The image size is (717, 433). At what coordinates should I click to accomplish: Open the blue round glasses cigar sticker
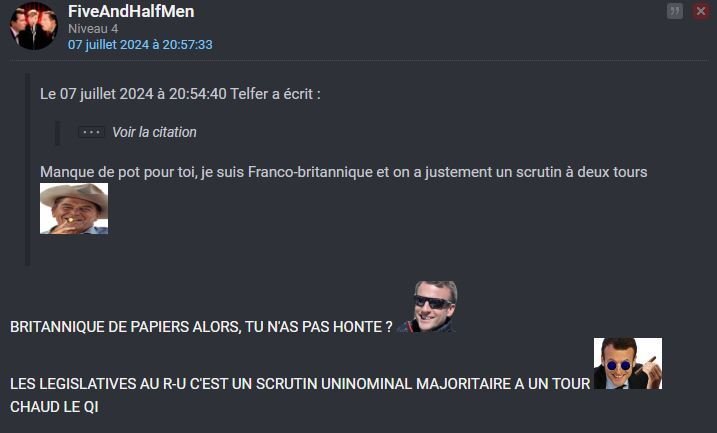(628, 364)
